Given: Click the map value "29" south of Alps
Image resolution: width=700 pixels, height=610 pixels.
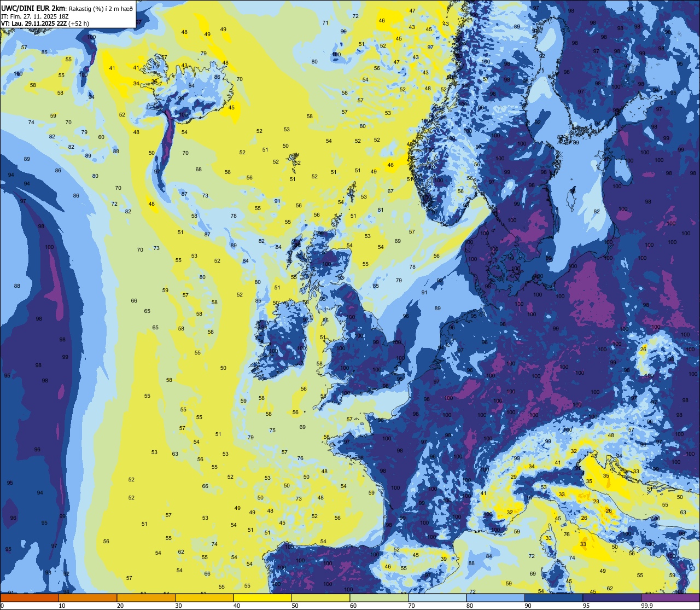Looking at the screenshot, I should tap(514, 477).
